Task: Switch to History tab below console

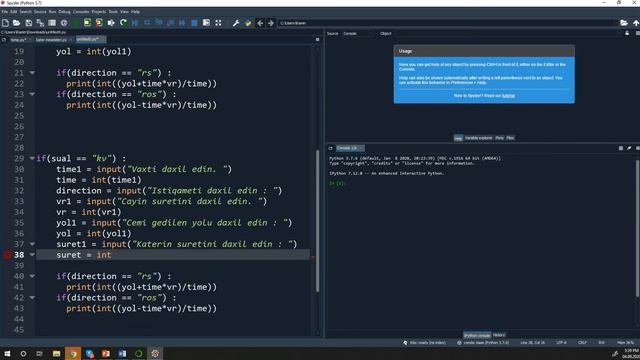Action: [x=499, y=335]
